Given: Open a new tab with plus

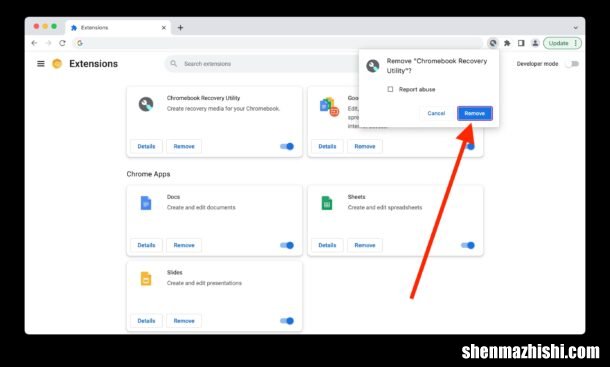Looking at the screenshot, I should click(180, 28).
